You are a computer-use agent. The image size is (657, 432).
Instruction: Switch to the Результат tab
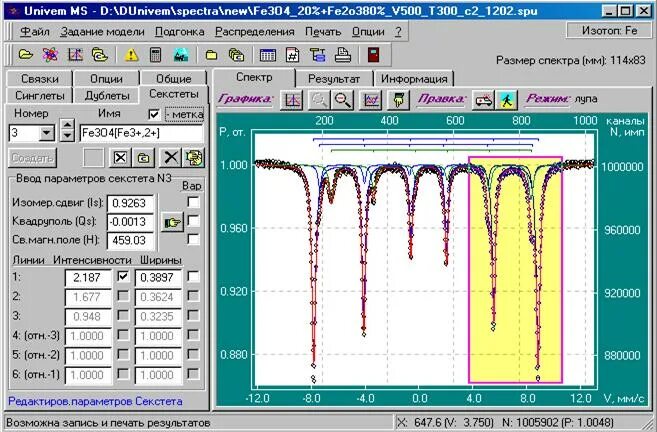[334, 79]
